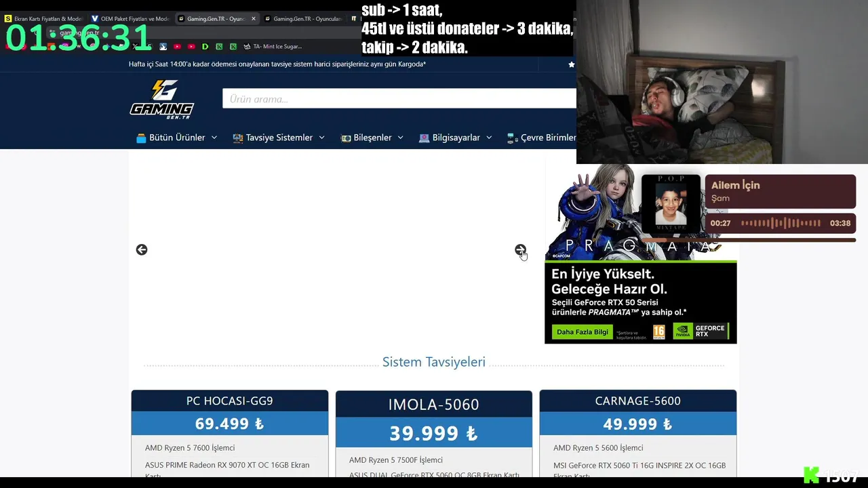Click the Tavsiye Sistemler monitor icon
The width and height of the screenshot is (868, 488).
coord(237,138)
